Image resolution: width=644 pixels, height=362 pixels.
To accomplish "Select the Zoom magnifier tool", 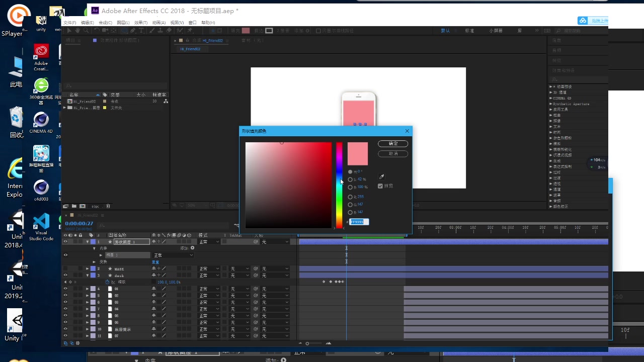I will point(86,31).
